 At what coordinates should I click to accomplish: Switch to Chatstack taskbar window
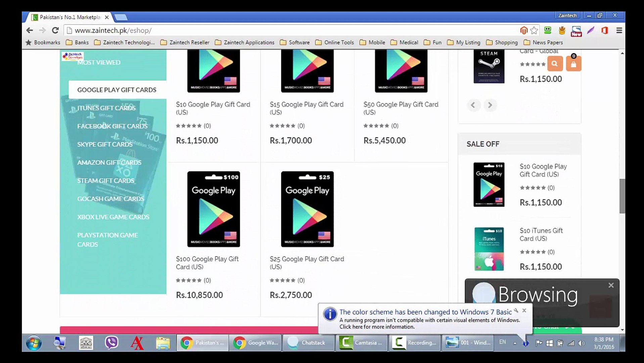tap(309, 343)
